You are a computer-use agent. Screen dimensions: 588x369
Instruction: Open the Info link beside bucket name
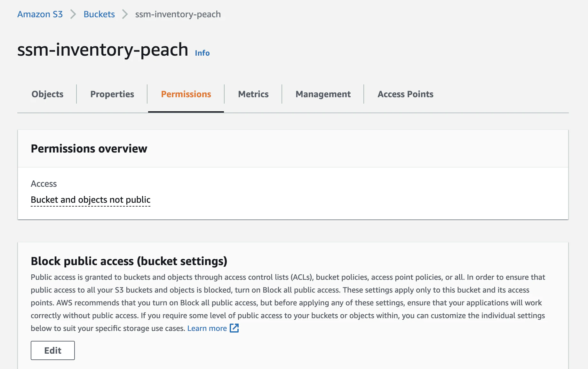pyautogui.click(x=202, y=53)
